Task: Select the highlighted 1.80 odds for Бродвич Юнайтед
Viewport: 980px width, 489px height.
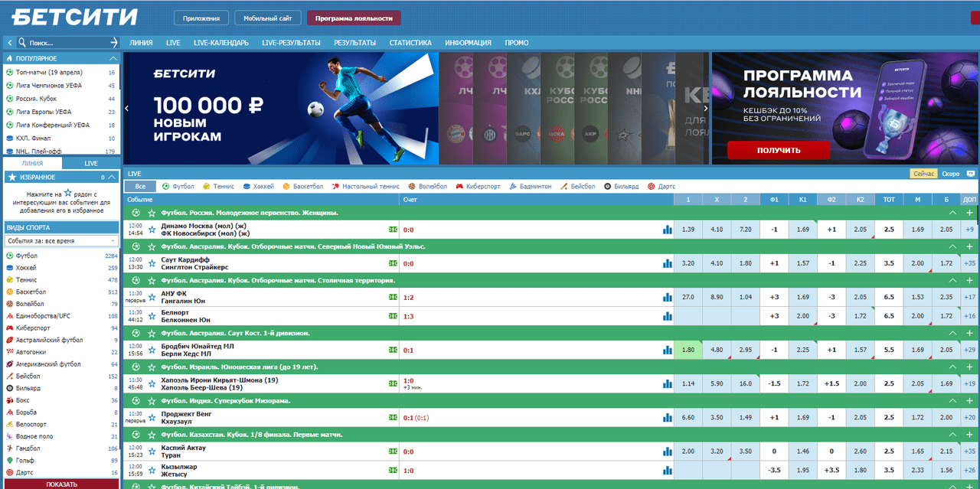Action: click(x=688, y=350)
